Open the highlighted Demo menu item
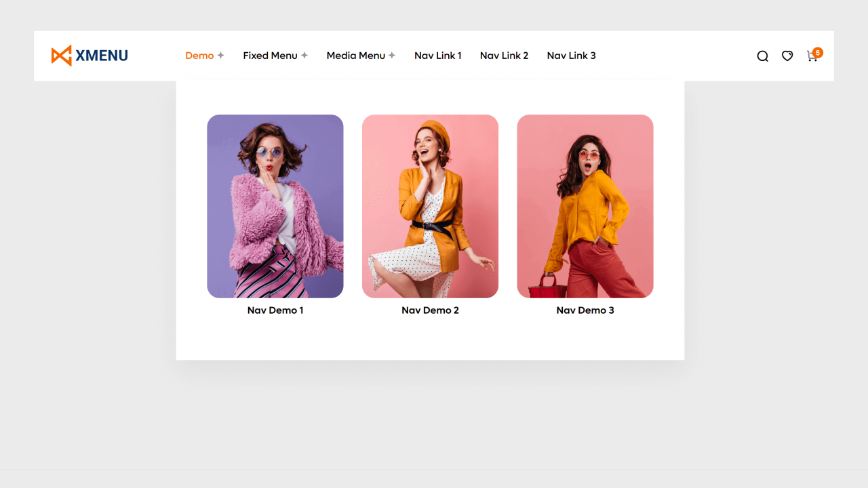Image resolution: width=868 pixels, height=488 pixels. tap(199, 56)
